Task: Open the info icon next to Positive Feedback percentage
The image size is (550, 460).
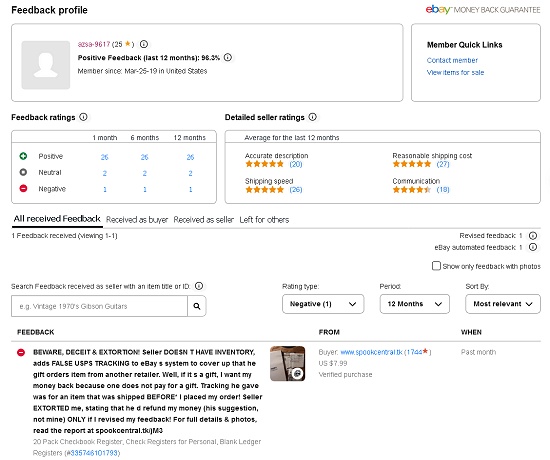Action: 228,57
